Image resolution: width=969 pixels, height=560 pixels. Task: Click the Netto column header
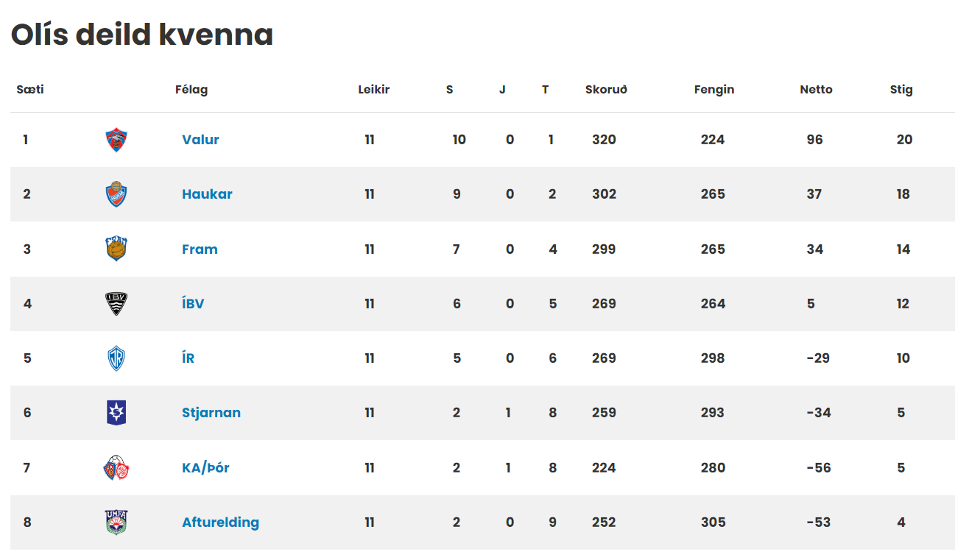[x=816, y=90]
